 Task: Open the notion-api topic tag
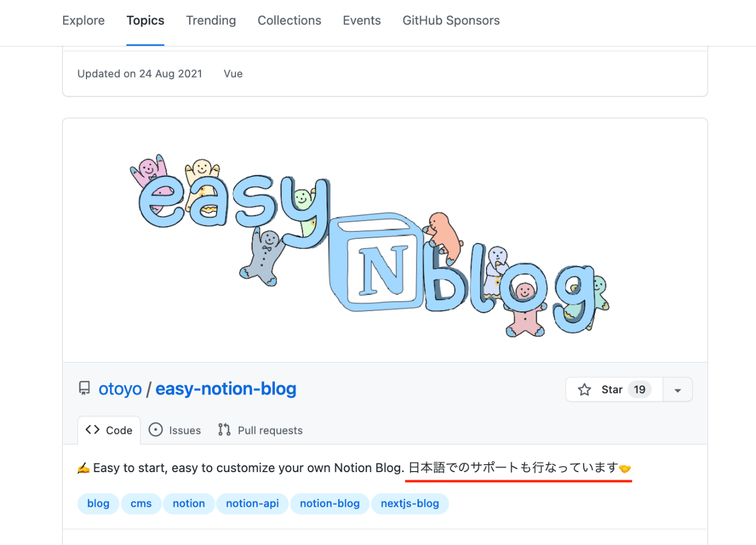tap(252, 503)
